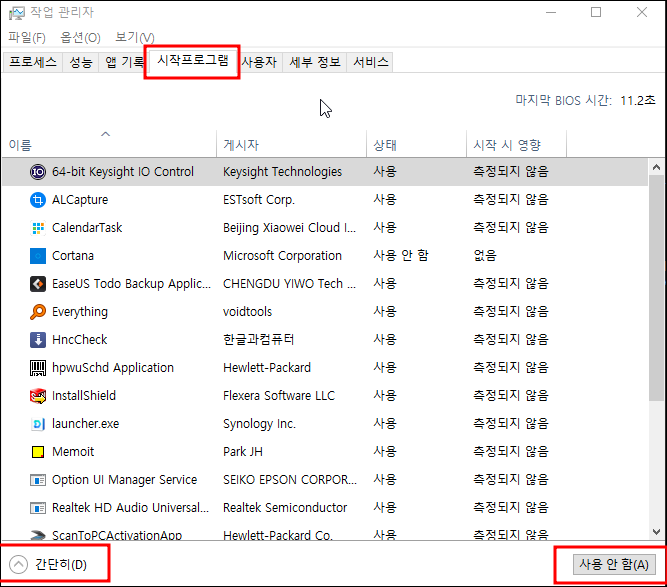
Task: Click the ALCapture app icon
Action: 38,200
